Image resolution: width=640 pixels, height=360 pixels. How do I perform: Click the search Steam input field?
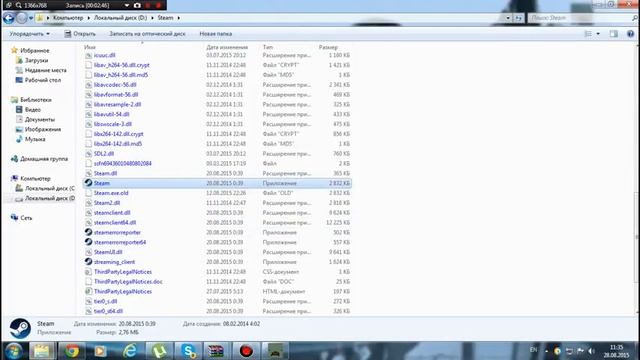click(x=580, y=18)
